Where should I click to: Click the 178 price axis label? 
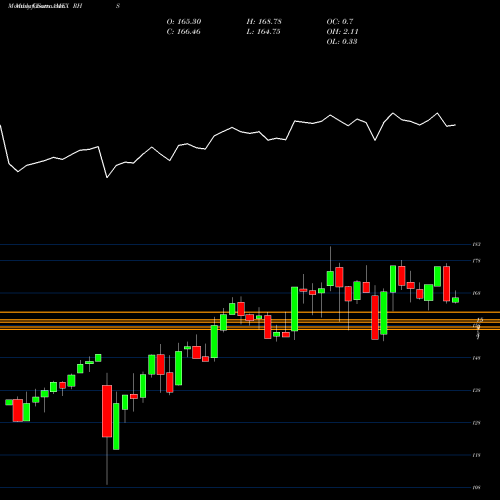[476, 261]
